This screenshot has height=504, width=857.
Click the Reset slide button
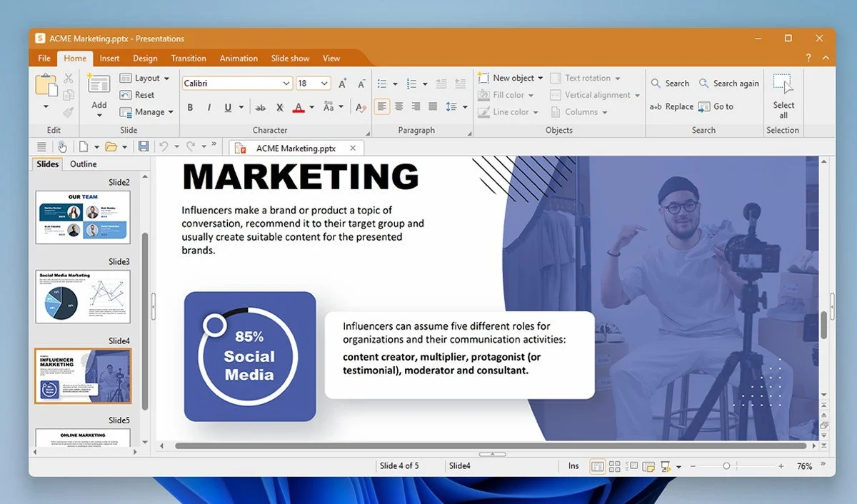137,95
